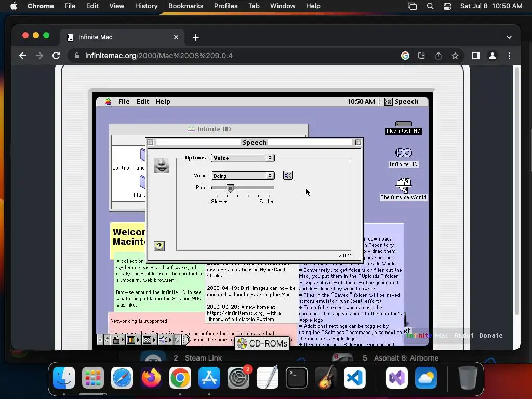This screenshot has height=399, width=532.
Task: Click the talking lips face icon
Action: (x=161, y=165)
